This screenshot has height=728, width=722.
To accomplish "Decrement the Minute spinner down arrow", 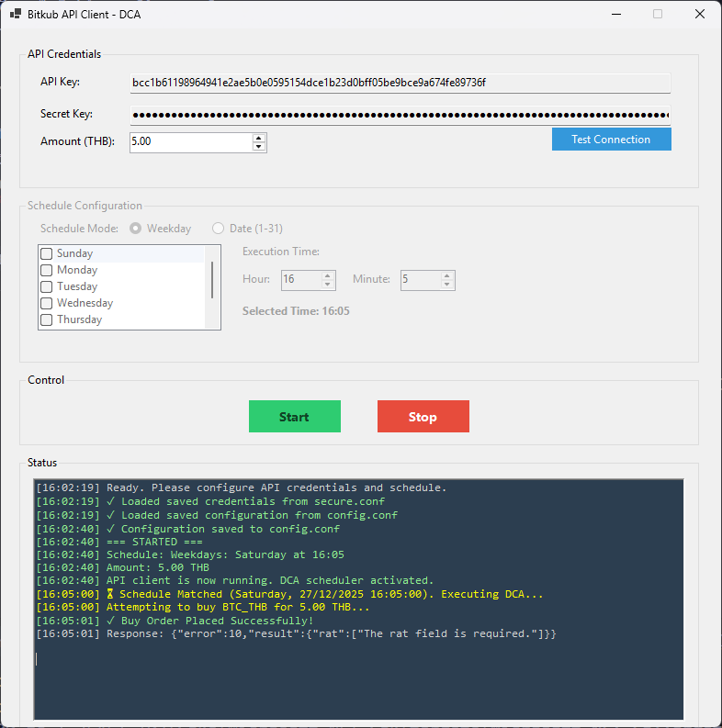I will (x=447, y=285).
